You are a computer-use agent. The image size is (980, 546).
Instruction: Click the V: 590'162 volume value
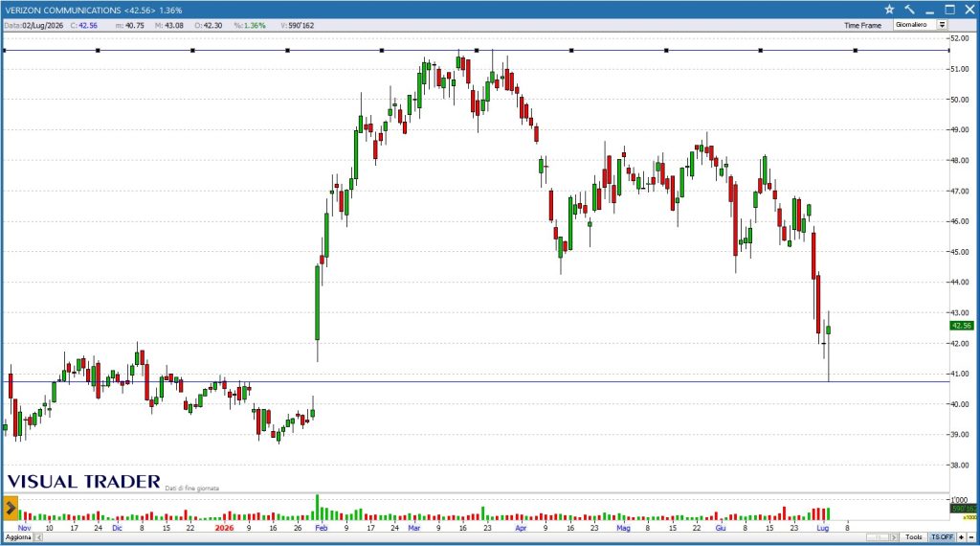(298, 26)
